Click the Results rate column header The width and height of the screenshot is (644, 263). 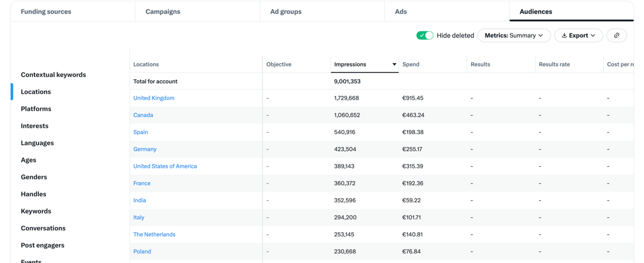(554, 64)
